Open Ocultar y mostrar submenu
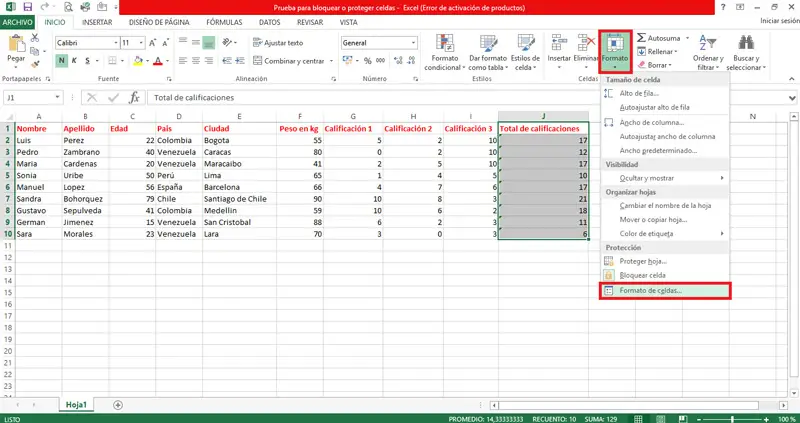 665,178
